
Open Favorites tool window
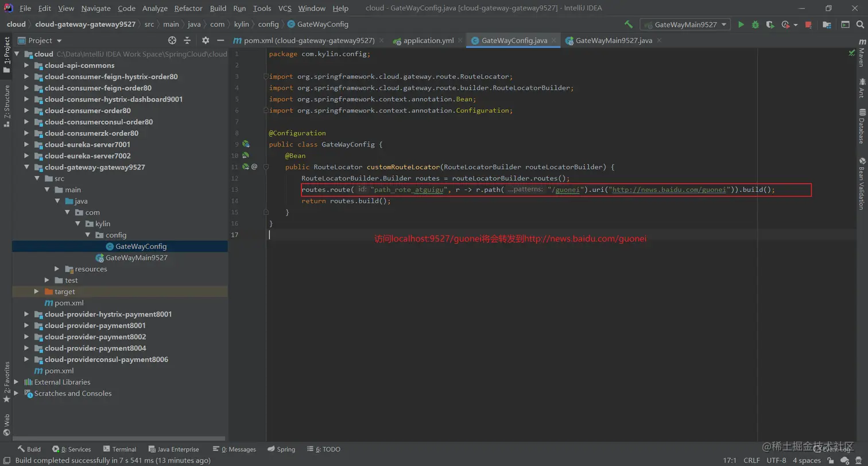[x=6, y=382]
